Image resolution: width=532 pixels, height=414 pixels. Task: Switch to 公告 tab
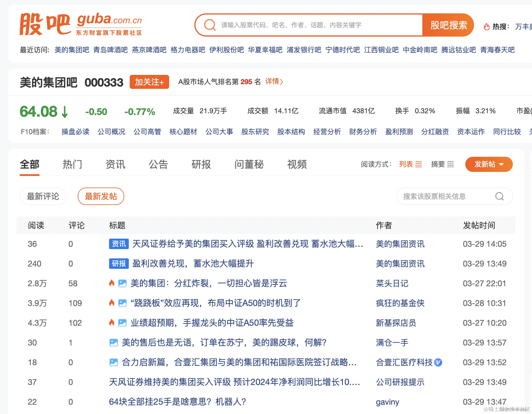(x=158, y=164)
